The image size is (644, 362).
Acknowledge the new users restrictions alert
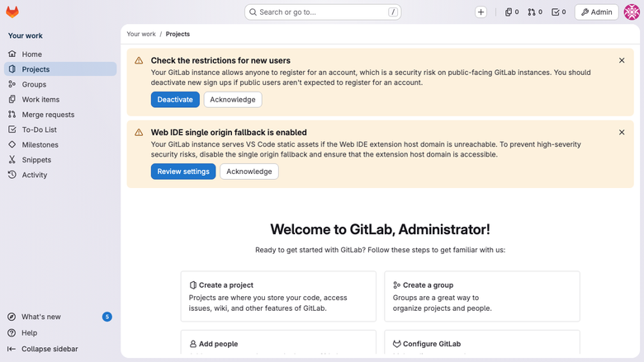[x=233, y=100]
